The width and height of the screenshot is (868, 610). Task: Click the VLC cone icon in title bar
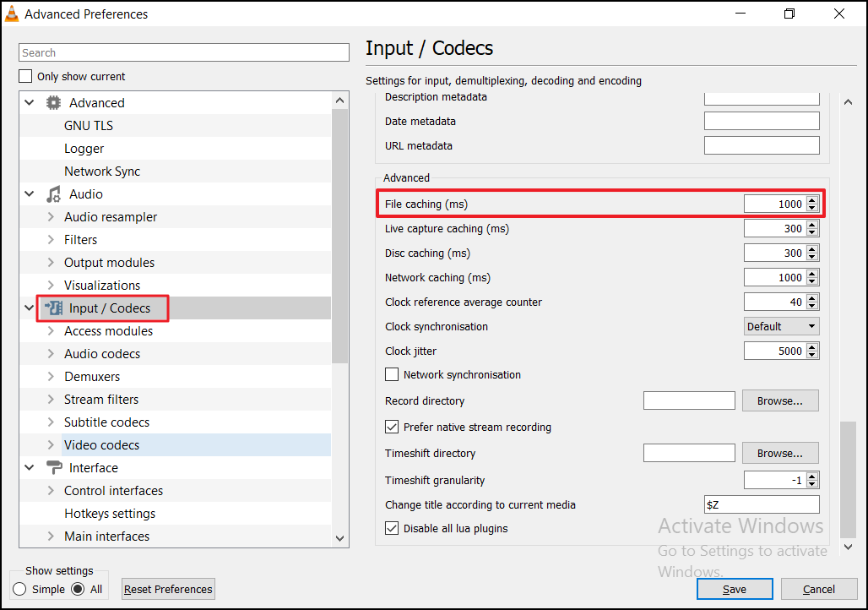[12, 14]
